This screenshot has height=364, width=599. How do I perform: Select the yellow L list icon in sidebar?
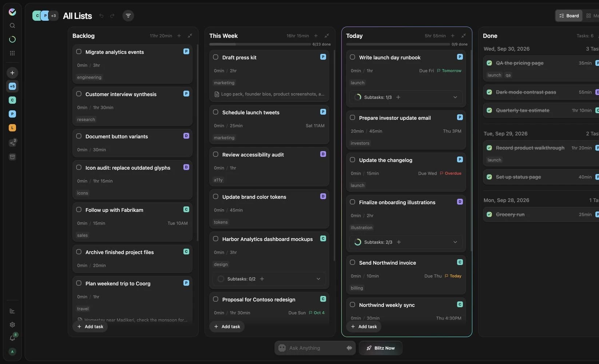point(12,128)
